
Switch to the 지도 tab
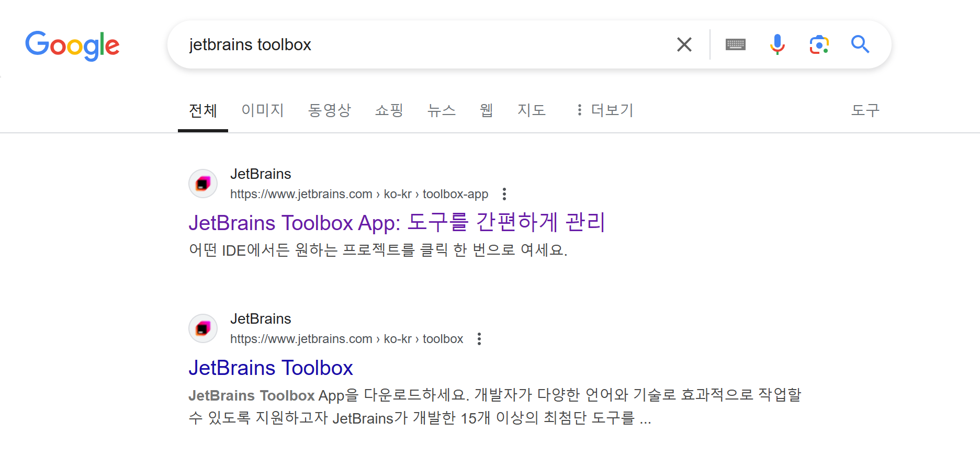(532, 110)
